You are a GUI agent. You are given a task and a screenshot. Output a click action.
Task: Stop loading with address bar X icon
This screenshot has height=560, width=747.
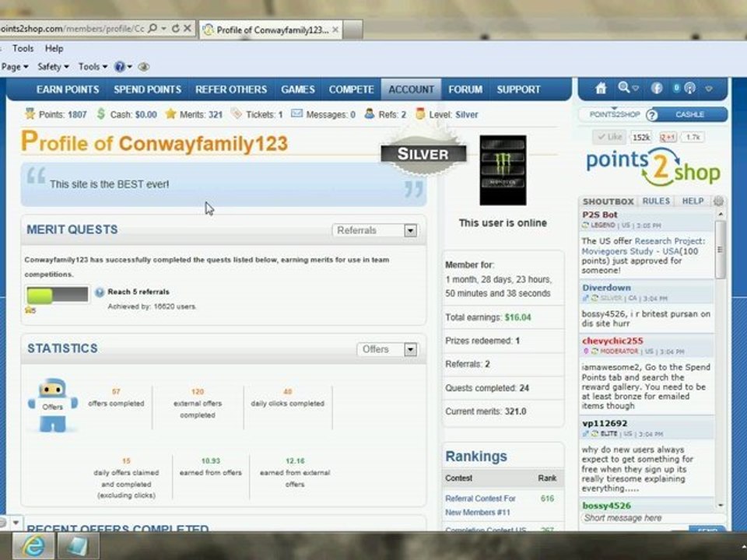pos(188,29)
